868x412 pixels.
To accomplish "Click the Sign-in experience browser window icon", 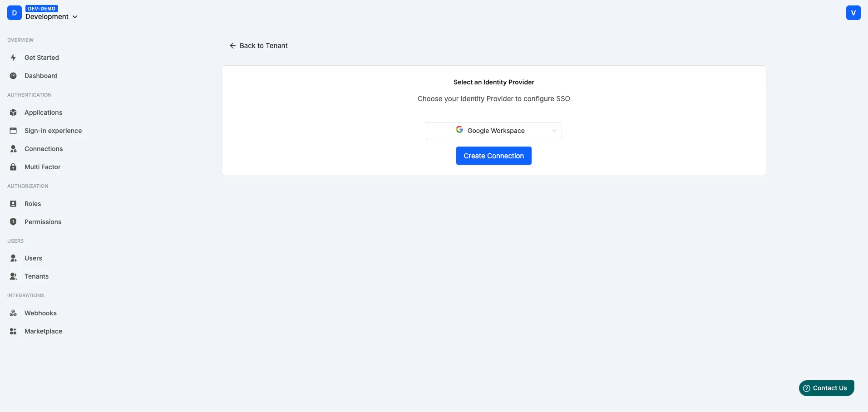I will pyautogui.click(x=13, y=130).
